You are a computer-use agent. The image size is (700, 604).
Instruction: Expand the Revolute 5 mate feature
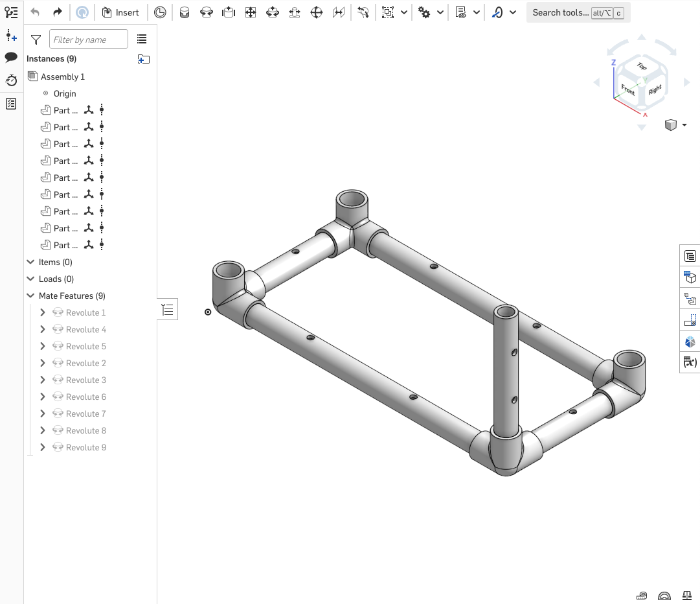(x=42, y=346)
